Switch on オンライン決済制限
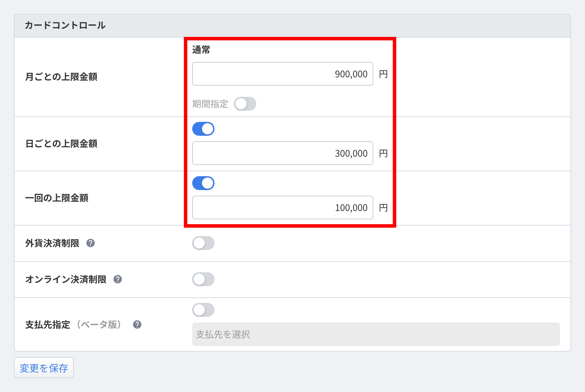 pos(203,279)
